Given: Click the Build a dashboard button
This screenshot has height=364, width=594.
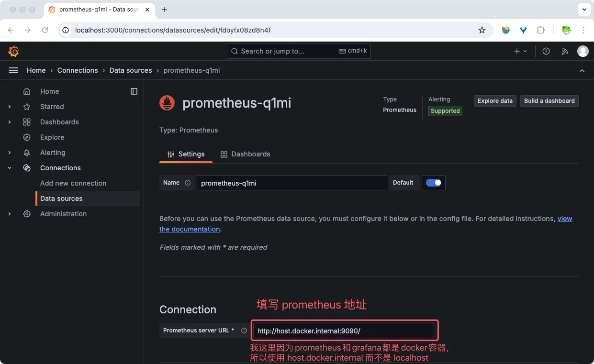Looking at the screenshot, I should (549, 101).
